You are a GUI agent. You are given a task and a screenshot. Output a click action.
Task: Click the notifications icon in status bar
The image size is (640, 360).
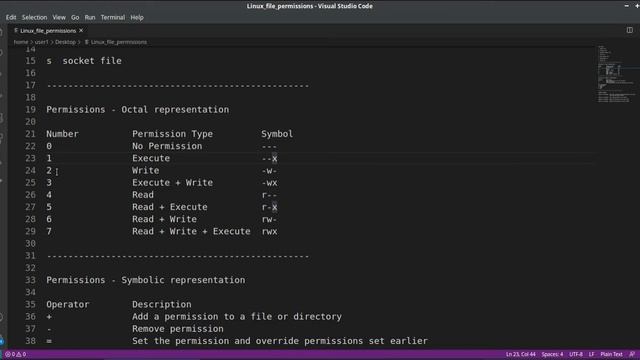pos(632,354)
